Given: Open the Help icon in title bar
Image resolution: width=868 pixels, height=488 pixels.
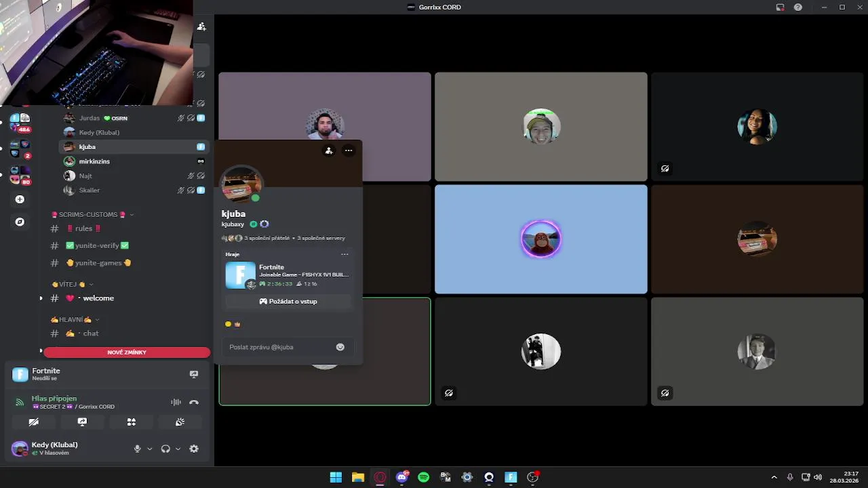Looking at the screenshot, I should coord(798,7).
